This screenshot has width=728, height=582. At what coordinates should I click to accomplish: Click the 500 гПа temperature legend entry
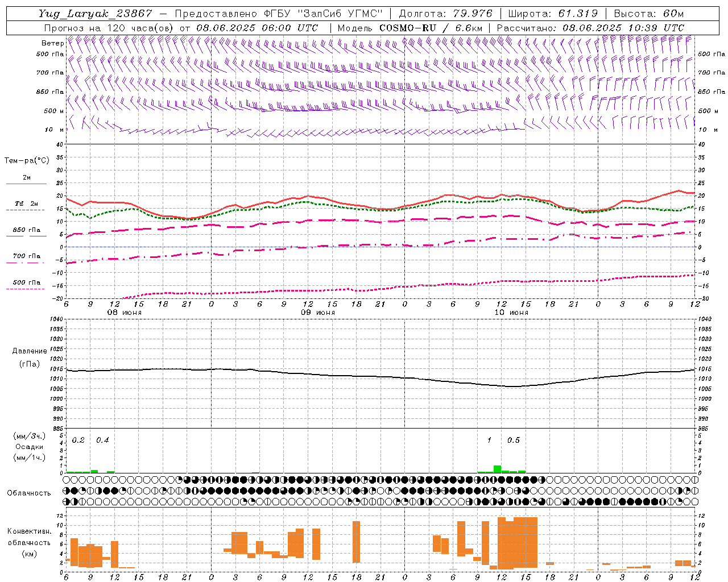27,282
